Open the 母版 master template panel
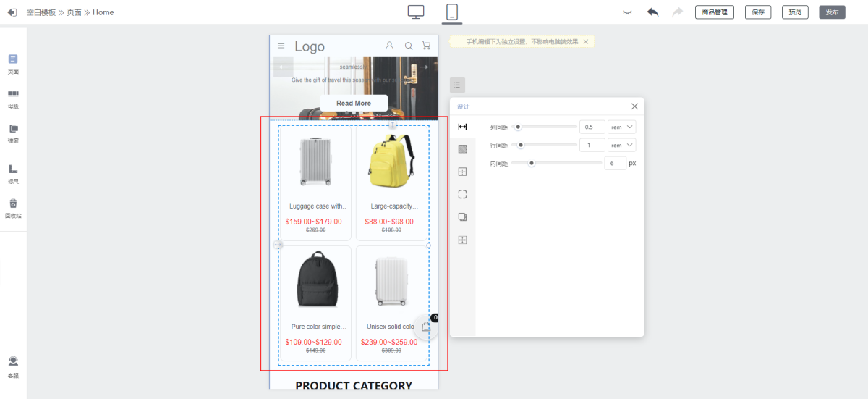Image resolution: width=868 pixels, height=399 pixels. pyautogui.click(x=13, y=98)
